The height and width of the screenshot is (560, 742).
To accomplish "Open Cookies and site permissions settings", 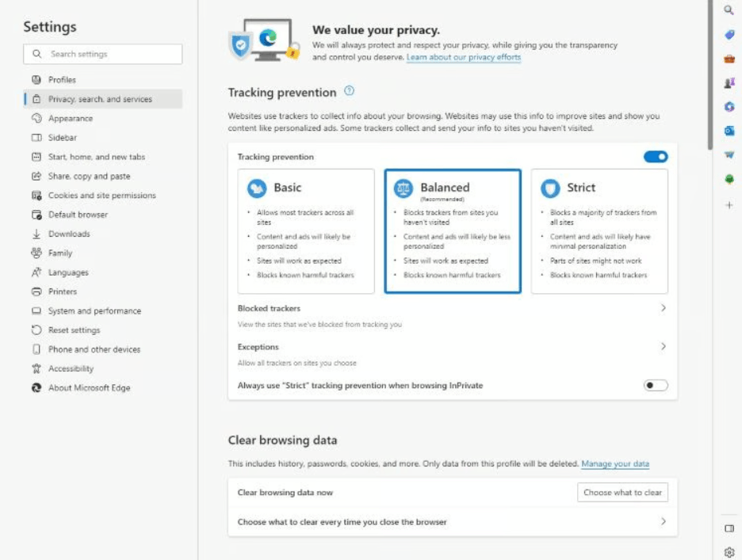I will coord(102,196).
